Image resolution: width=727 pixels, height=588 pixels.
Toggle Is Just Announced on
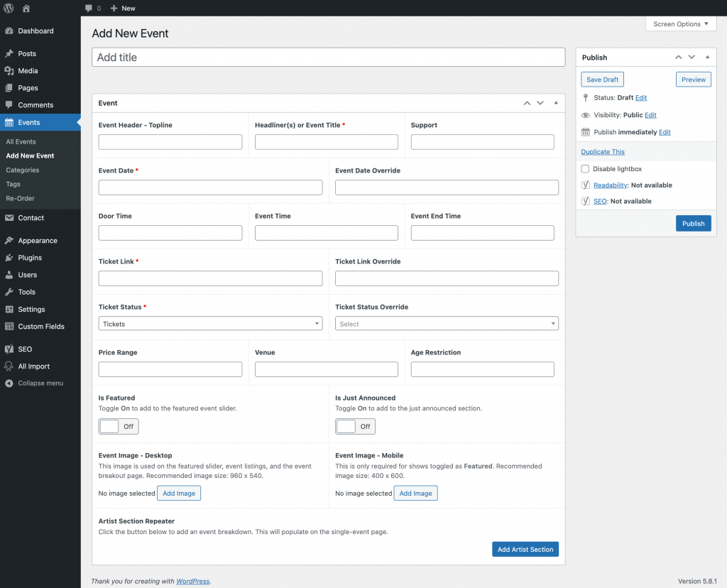point(355,426)
